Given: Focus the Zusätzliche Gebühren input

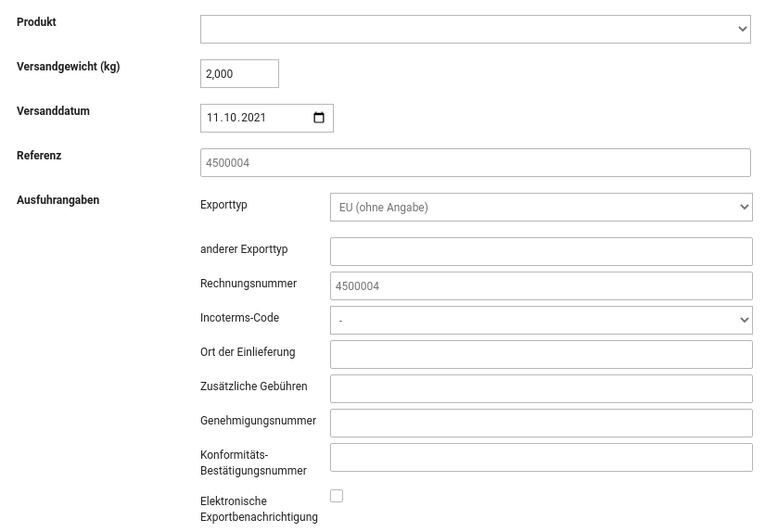Looking at the screenshot, I should (541, 389).
